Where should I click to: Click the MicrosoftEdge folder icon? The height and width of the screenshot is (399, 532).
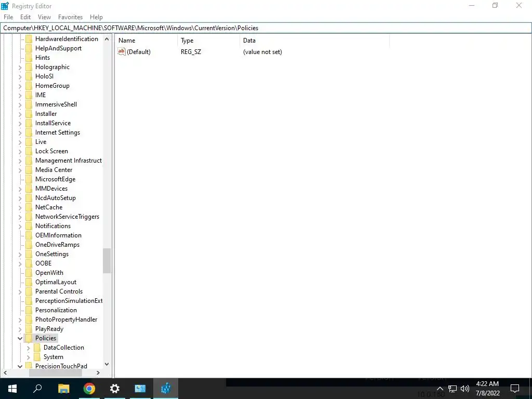click(x=29, y=179)
